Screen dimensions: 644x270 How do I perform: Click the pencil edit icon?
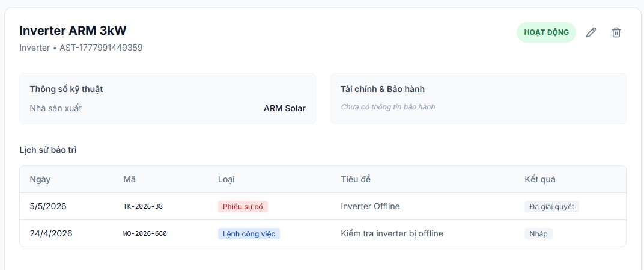[591, 32]
